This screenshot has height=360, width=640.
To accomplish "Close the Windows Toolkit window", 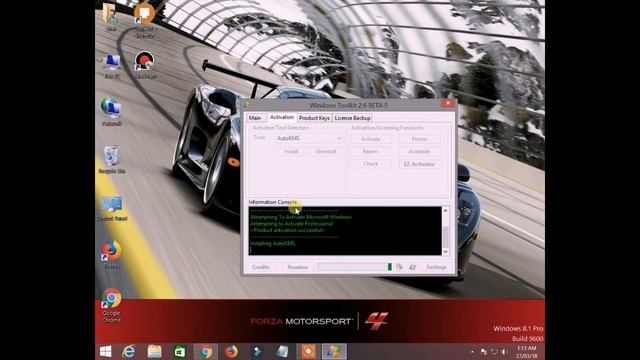I will [448, 104].
